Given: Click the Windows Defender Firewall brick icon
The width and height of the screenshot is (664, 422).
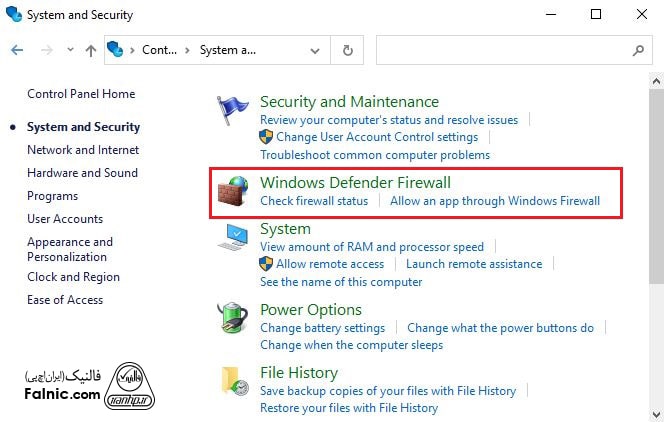Looking at the screenshot, I should 234,191.
